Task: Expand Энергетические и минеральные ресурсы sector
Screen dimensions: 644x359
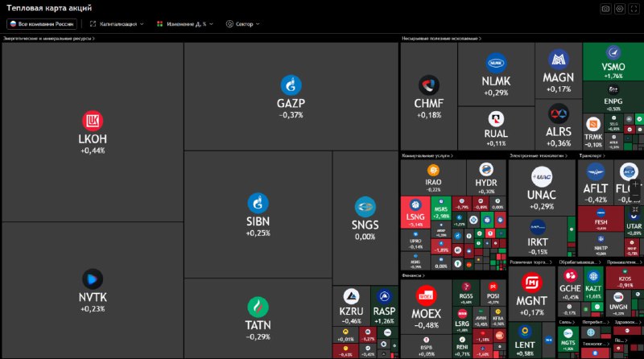Action: [x=49, y=38]
